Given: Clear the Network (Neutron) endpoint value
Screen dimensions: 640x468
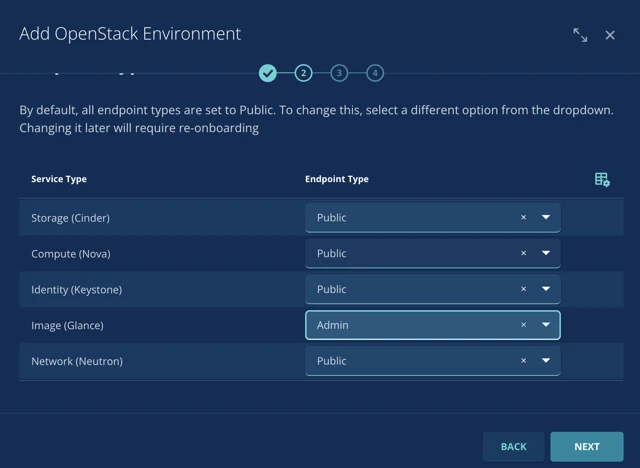Looking at the screenshot, I should 523,361.
